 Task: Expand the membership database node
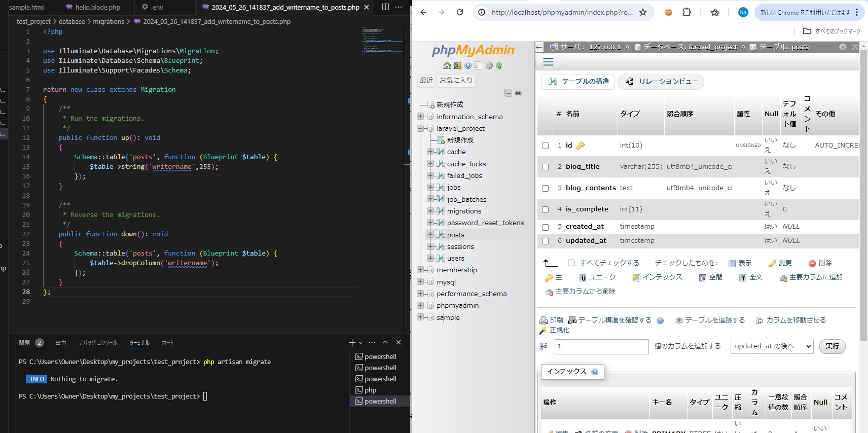(420, 270)
